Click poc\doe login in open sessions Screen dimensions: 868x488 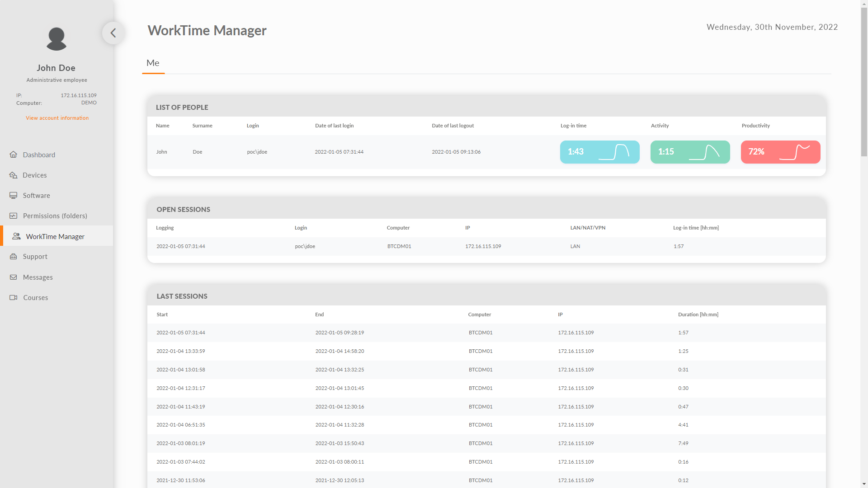tap(305, 246)
